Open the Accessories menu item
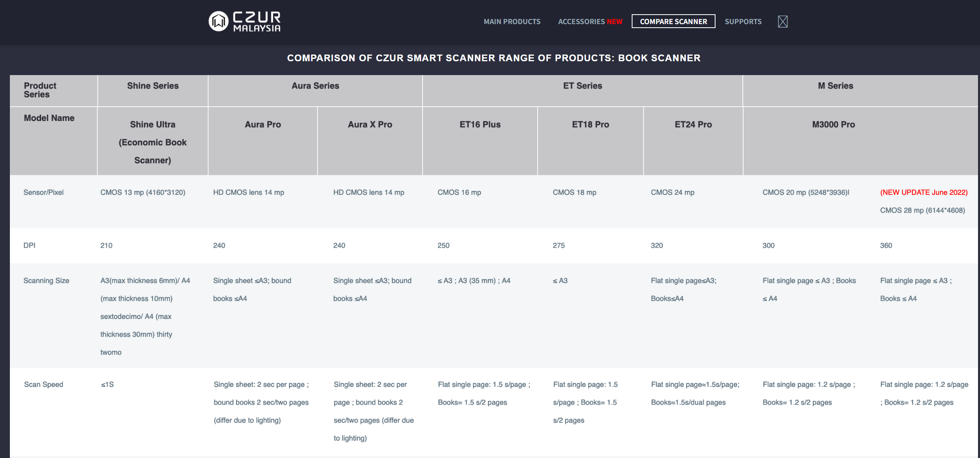The image size is (980, 458). tap(590, 22)
